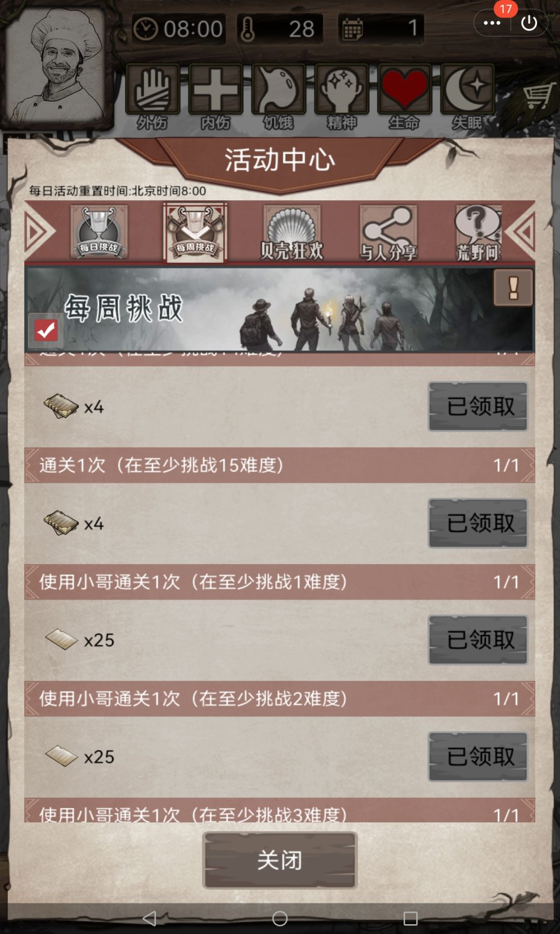The width and height of the screenshot is (560, 934).
Task: Check the 饥饿 hunger status icon
Action: (x=278, y=89)
